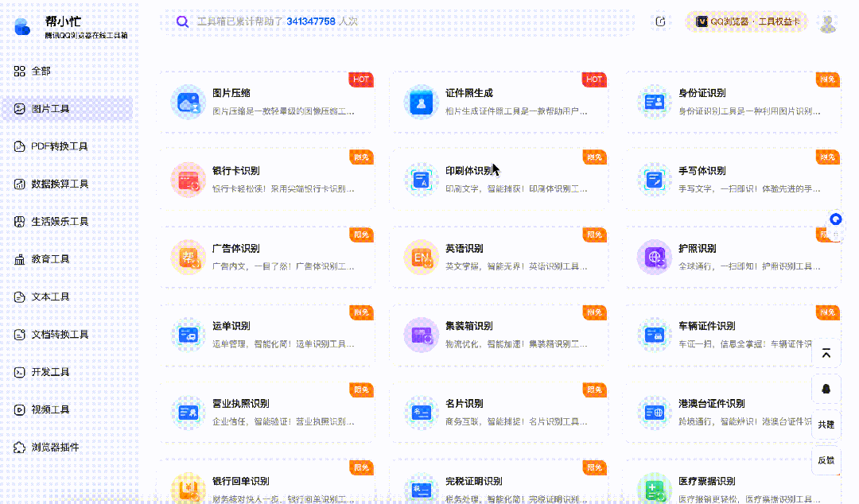This screenshot has width=859, height=504.
Task: Click the 图片压缩 tool icon
Action: click(189, 102)
